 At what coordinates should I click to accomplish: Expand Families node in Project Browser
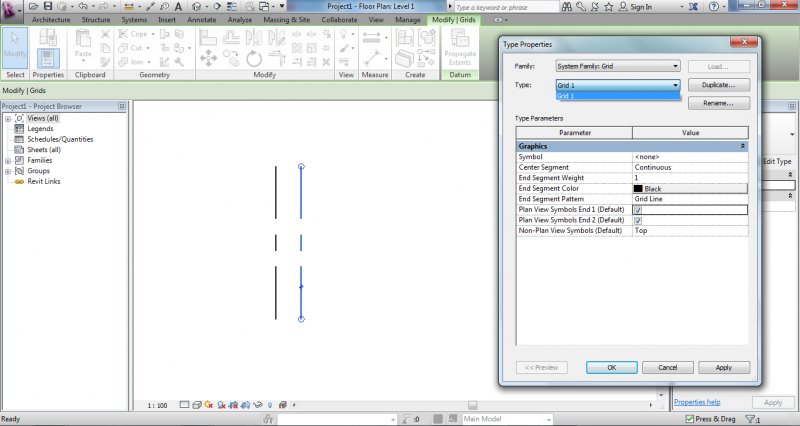pyautogui.click(x=8, y=161)
